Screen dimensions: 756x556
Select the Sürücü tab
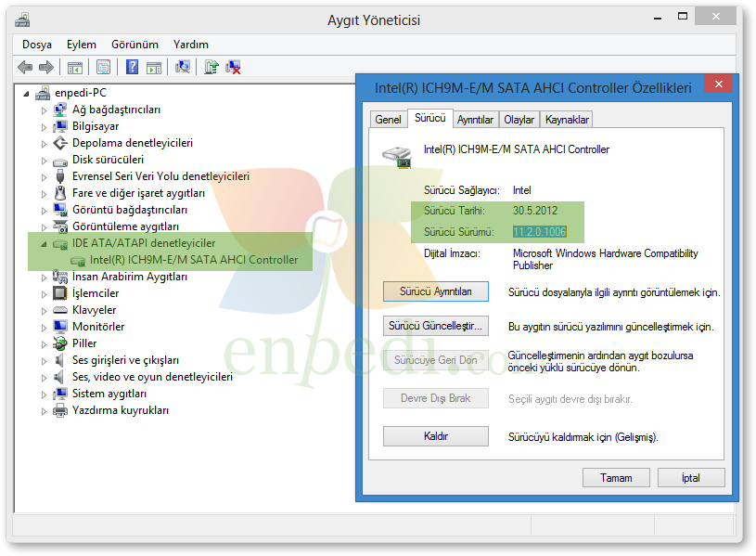[430, 118]
